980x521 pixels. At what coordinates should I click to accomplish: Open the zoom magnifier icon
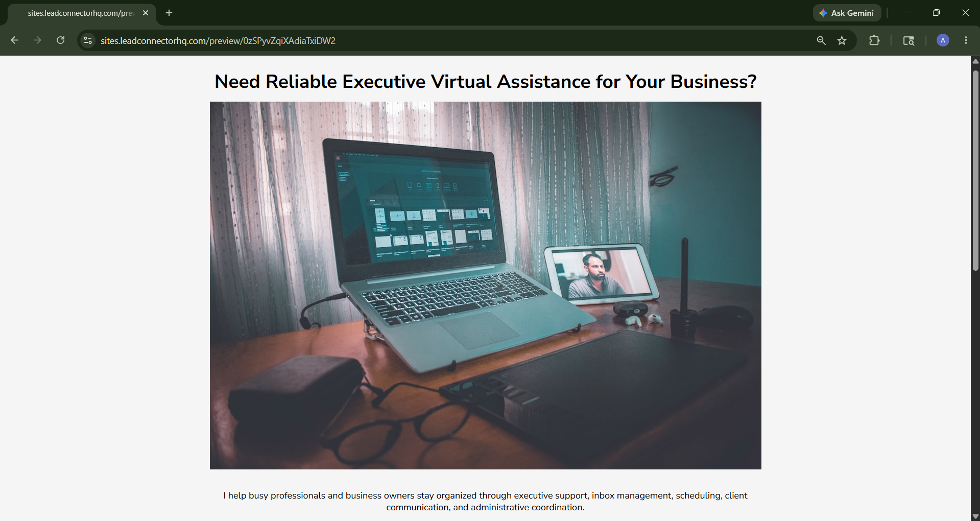point(821,40)
